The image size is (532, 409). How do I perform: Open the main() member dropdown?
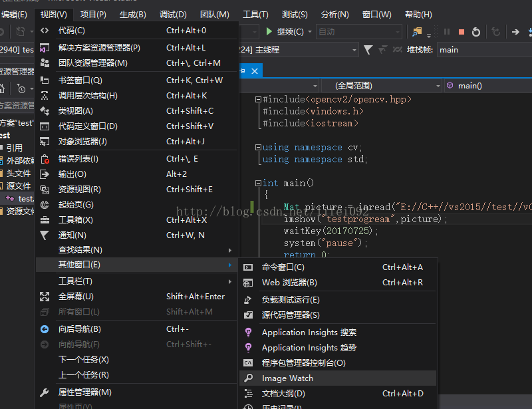coord(488,86)
